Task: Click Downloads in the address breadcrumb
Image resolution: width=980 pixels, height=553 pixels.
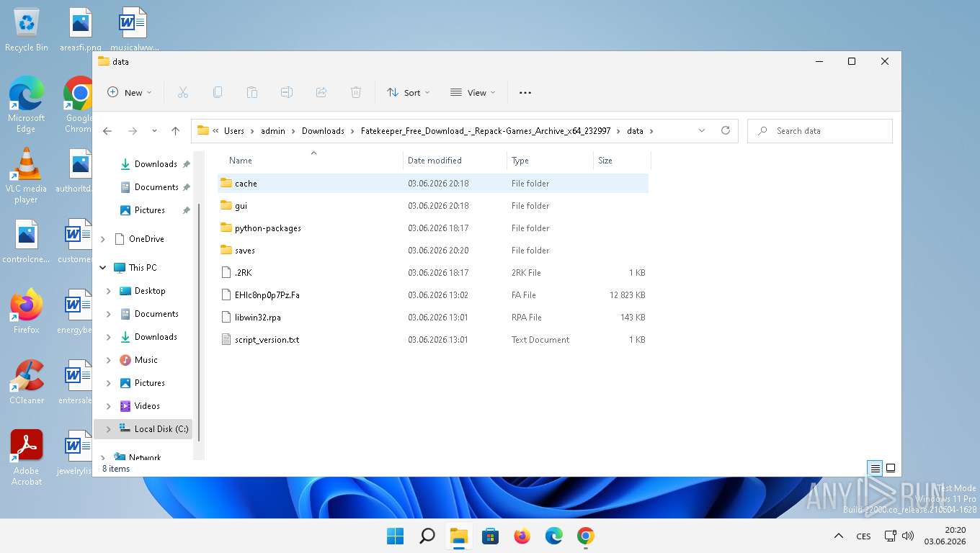Action: [x=323, y=131]
